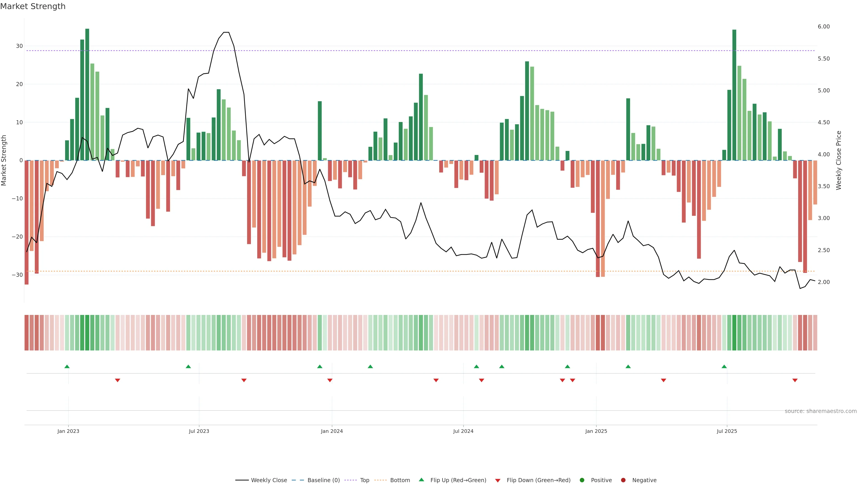Click the first green flip-up marker near Jan 2023
Screen dimensions: 868x488
(67, 366)
